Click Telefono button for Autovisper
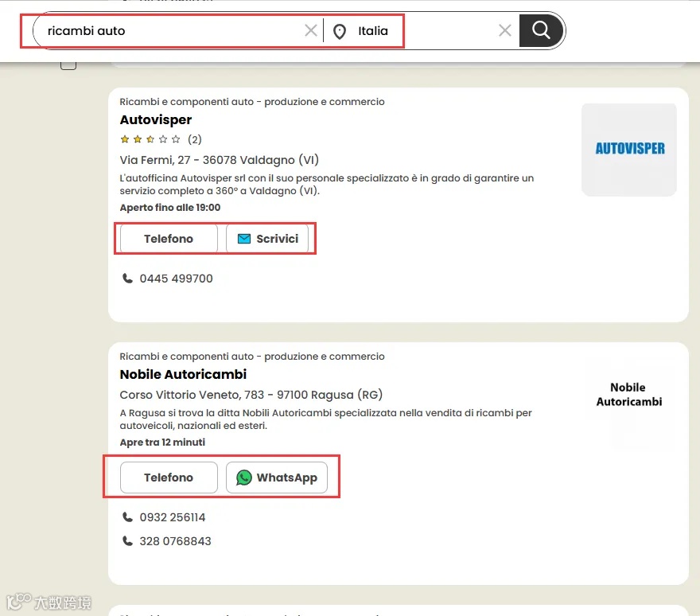 click(x=169, y=239)
